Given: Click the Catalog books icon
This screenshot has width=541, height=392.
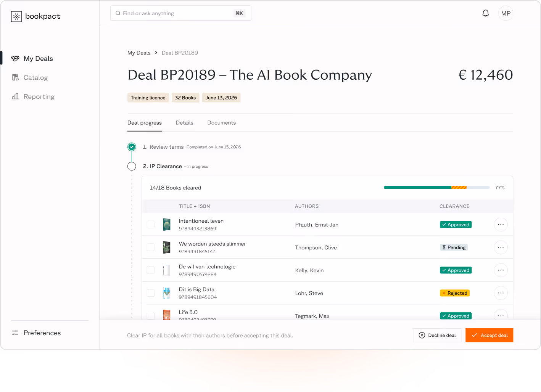Looking at the screenshot, I should click(15, 77).
